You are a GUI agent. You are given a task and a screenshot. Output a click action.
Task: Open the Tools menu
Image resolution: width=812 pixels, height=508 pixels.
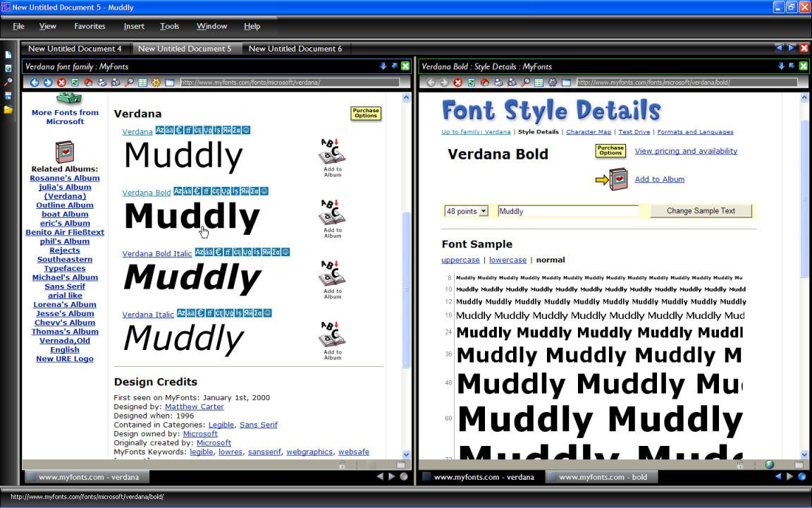pyautogui.click(x=169, y=26)
